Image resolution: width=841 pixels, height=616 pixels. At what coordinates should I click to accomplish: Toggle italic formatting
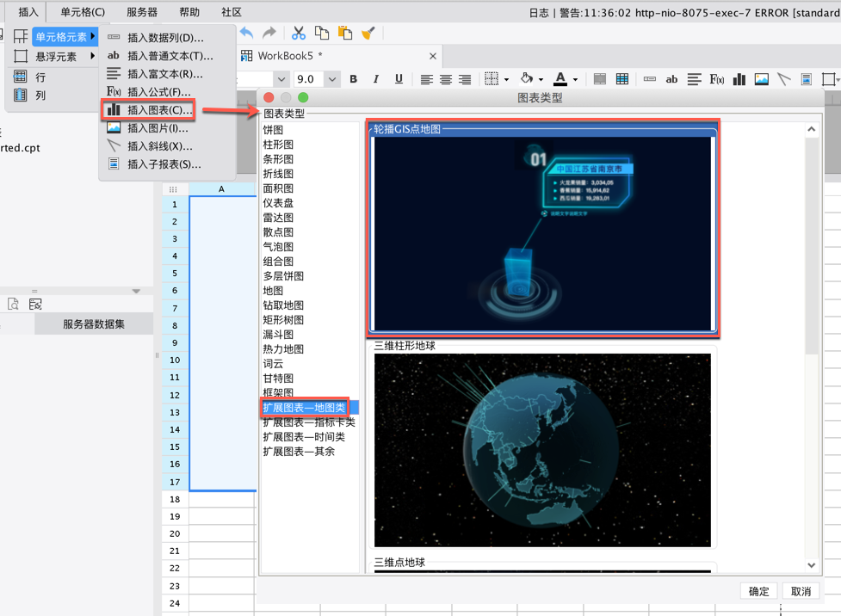[x=375, y=79]
